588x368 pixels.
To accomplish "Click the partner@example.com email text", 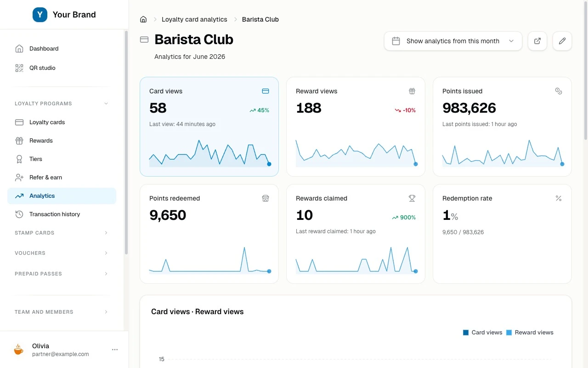I will pyautogui.click(x=61, y=354).
